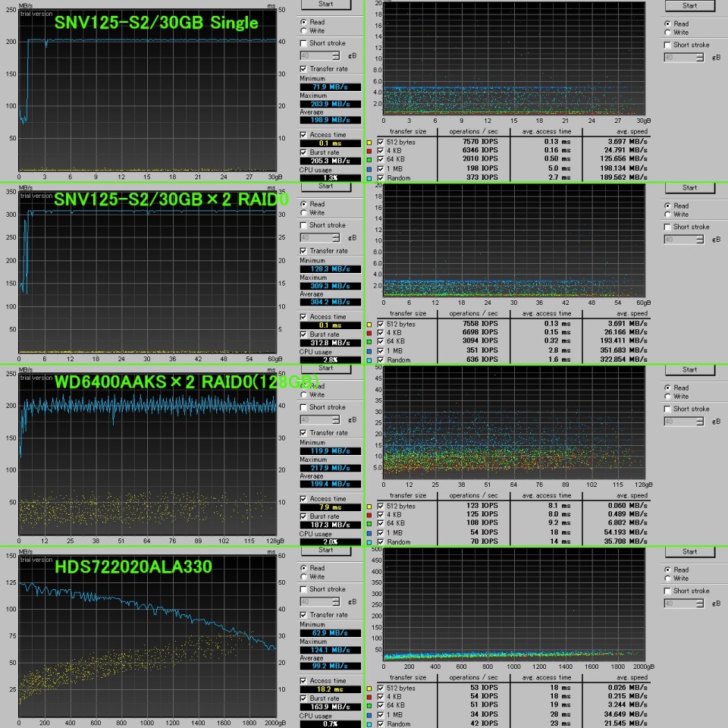
Task: Uncheck Burst rate showing 187.3 MB/s
Action: (x=303, y=516)
